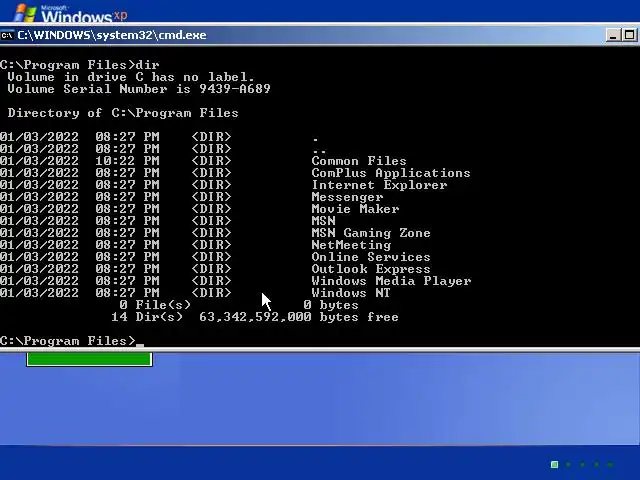The height and width of the screenshot is (480, 640).
Task: Select the 'NetMeeting' directory name
Action: [351, 245]
